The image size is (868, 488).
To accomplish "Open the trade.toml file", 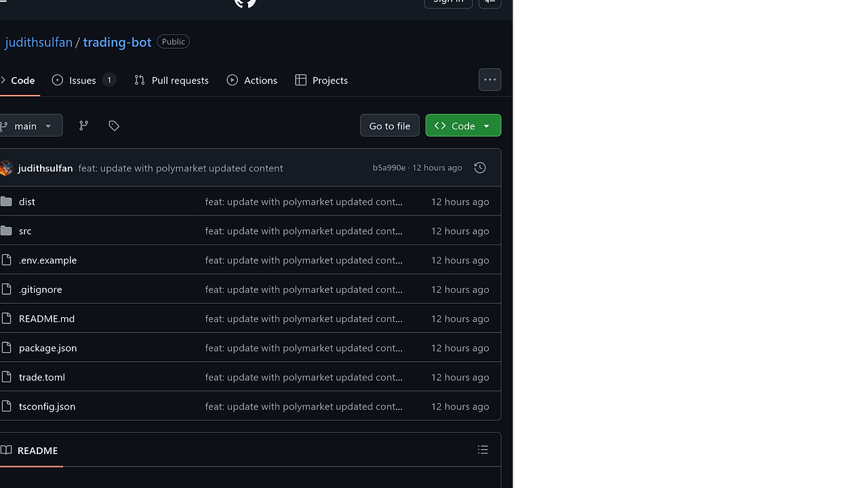I will (x=42, y=377).
